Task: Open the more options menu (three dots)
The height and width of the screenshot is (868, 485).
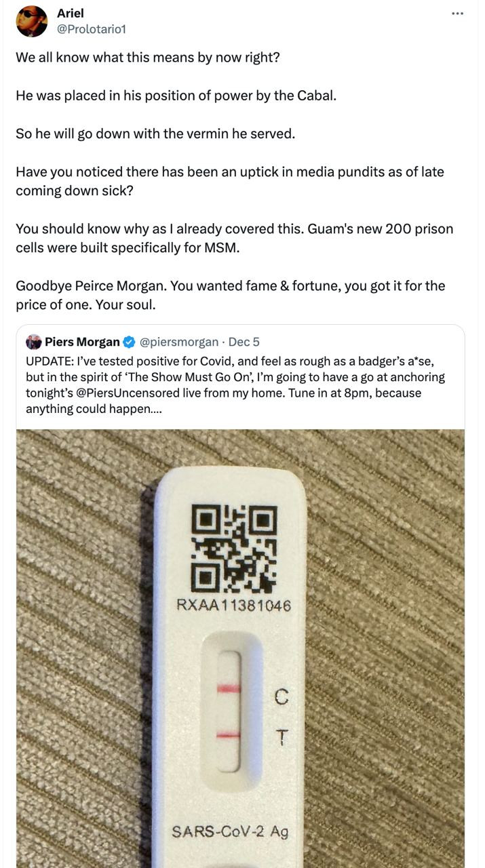Action: (x=458, y=14)
